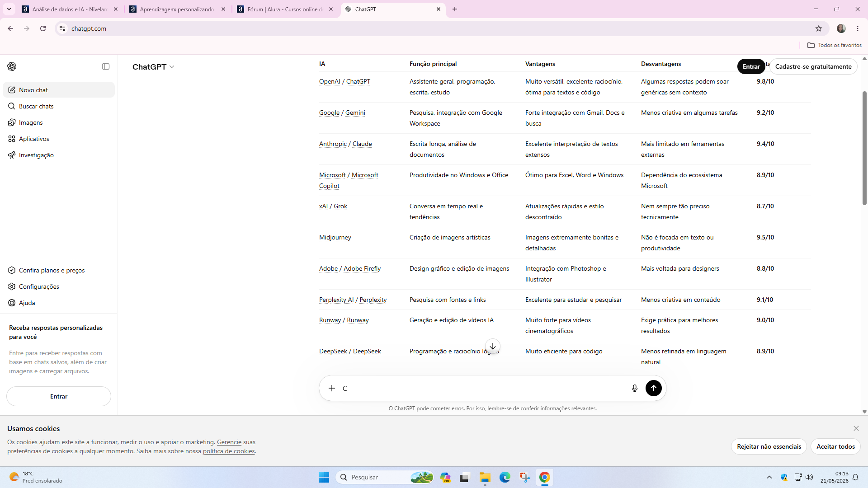Reload the current page
The image size is (868, 488).
pos(43,28)
